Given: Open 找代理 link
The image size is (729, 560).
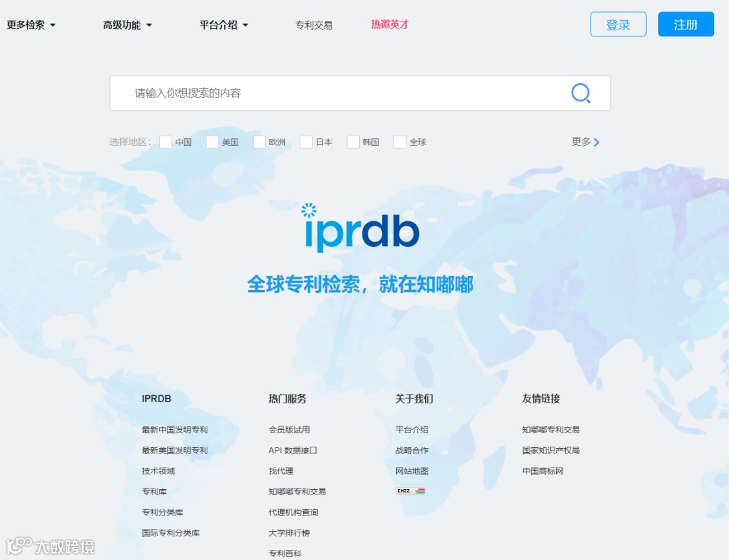Looking at the screenshot, I should (x=281, y=471).
